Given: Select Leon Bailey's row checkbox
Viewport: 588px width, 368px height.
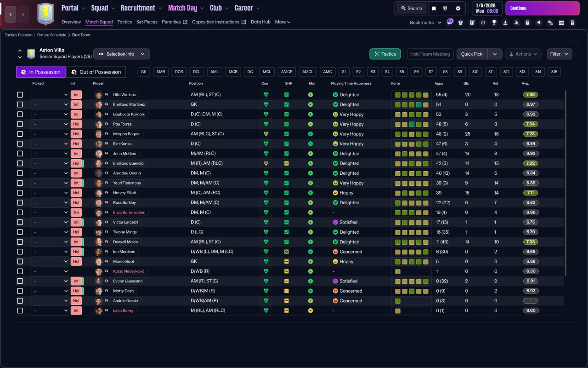Looking at the screenshot, I should click(x=20, y=310).
